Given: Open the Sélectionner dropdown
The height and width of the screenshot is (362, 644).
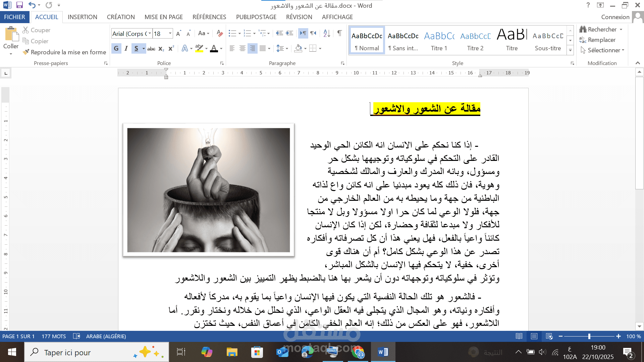Looking at the screenshot, I should pos(602,50).
